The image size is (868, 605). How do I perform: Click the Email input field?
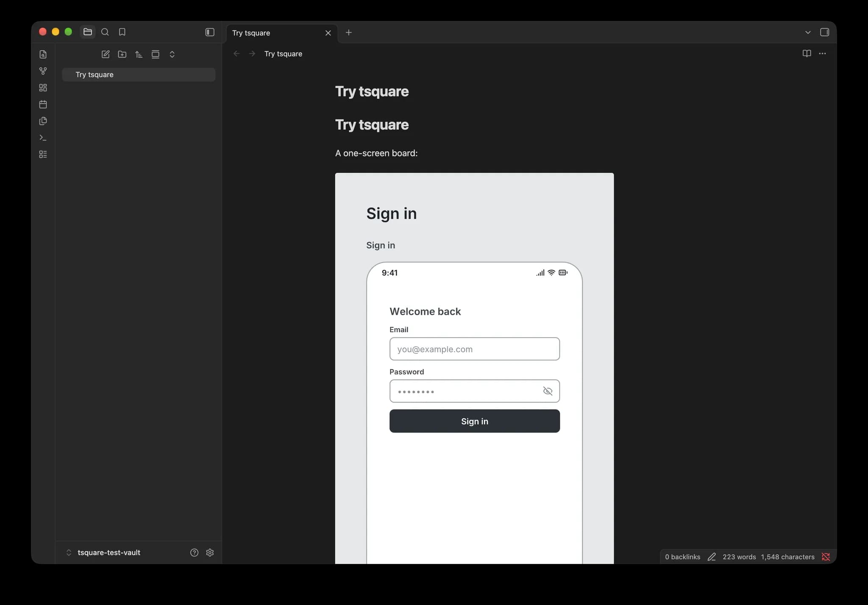tap(474, 349)
